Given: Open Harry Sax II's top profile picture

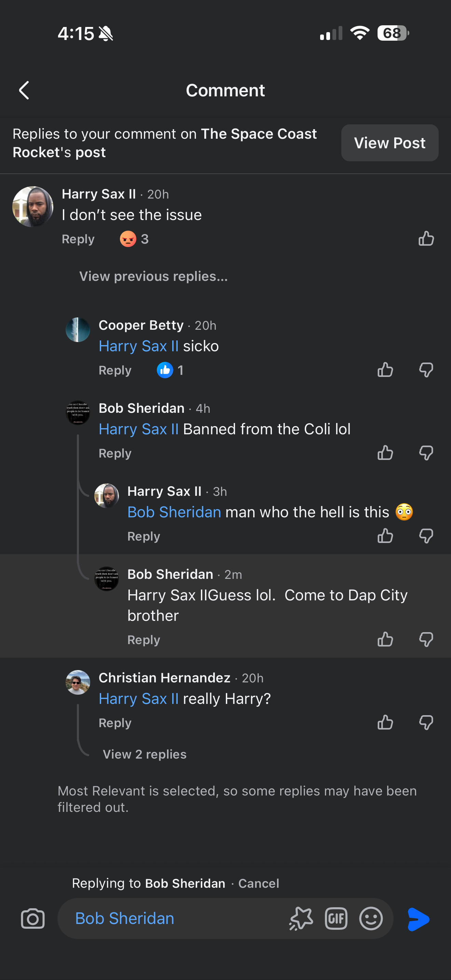Looking at the screenshot, I should pyautogui.click(x=33, y=207).
